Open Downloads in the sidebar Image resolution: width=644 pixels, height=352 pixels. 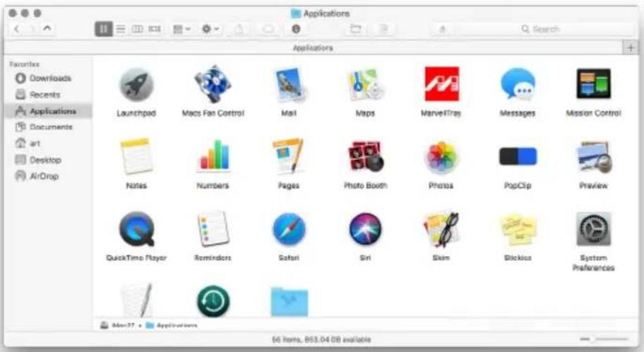43,78
